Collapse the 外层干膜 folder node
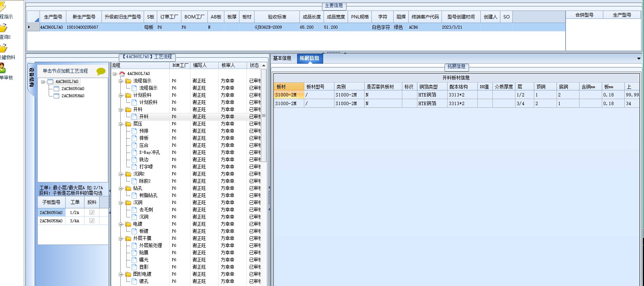This screenshot has width=644, height=286. (121, 239)
